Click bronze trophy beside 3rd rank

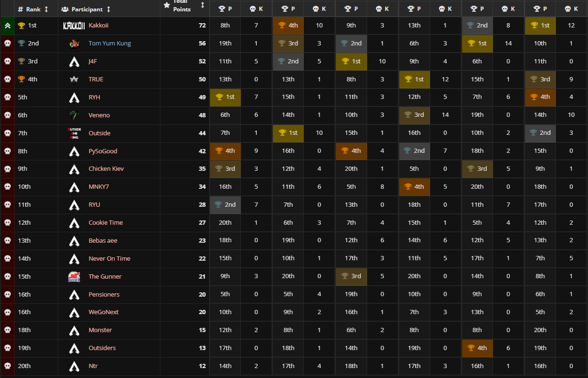tap(21, 61)
